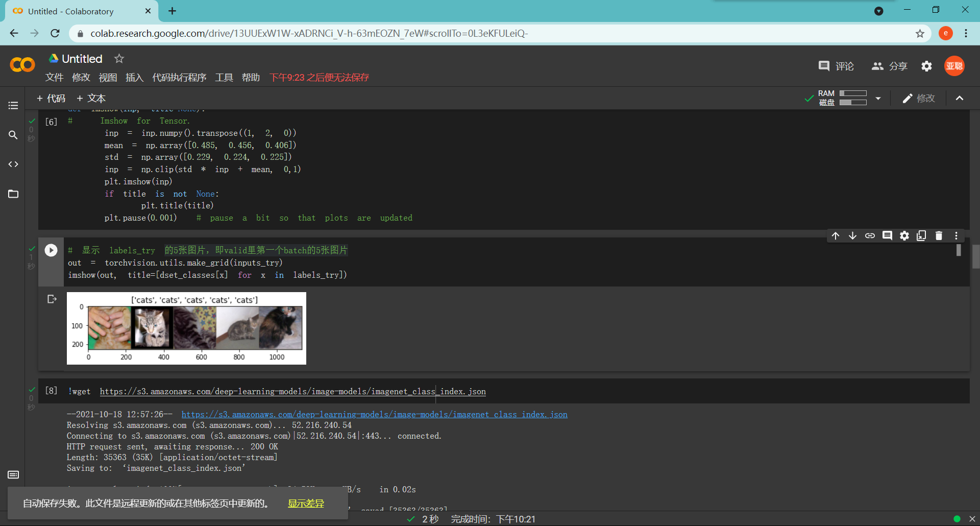Open the Files folder sidebar icon
The image size is (980, 526).
point(13,194)
